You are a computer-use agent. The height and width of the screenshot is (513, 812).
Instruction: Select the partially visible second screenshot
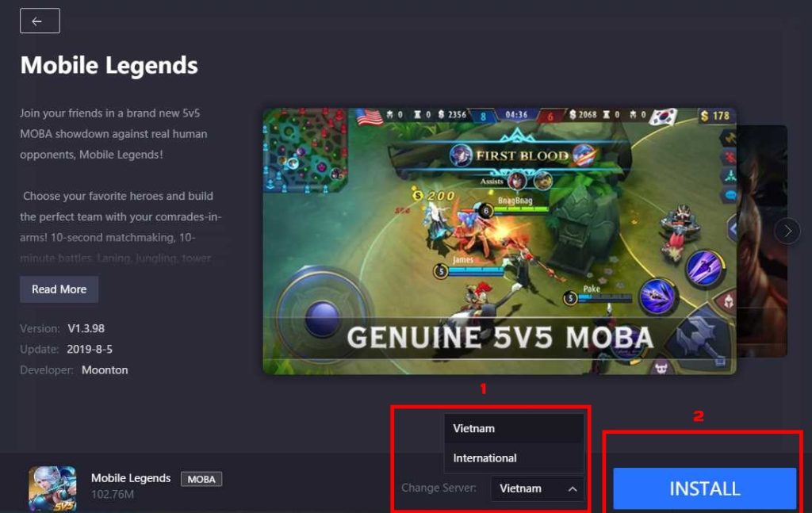click(762, 241)
